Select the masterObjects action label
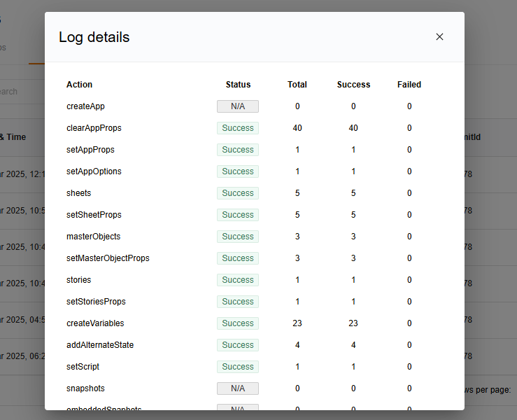The height and width of the screenshot is (420, 517). [93, 237]
